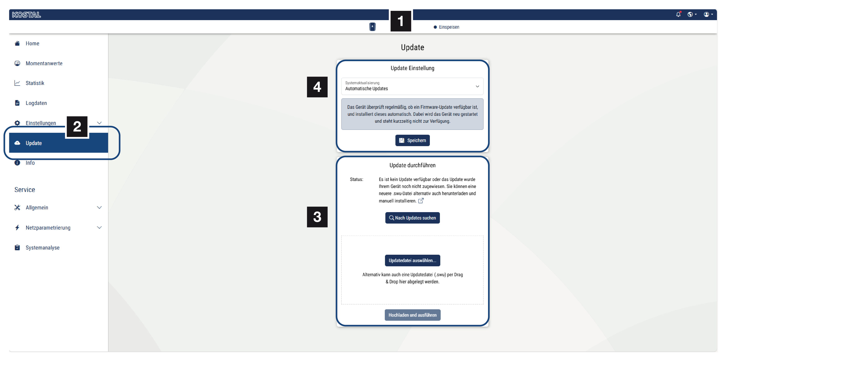868x366 pixels.
Task: Click Nach Updates suchen button
Action: [x=412, y=218]
